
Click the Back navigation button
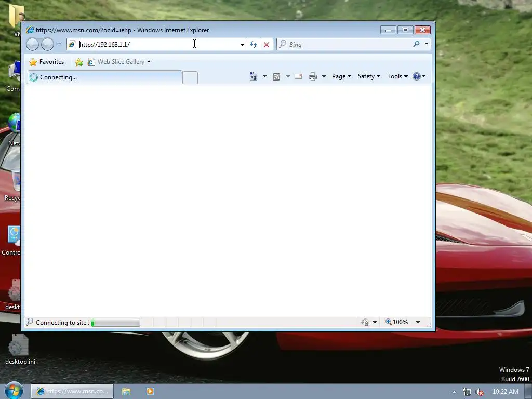(x=33, y=45)
